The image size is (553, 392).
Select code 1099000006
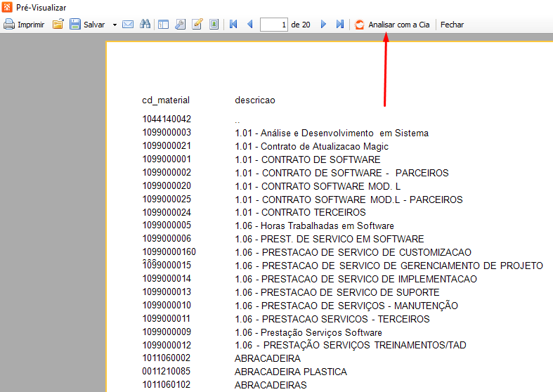[167, 239]
